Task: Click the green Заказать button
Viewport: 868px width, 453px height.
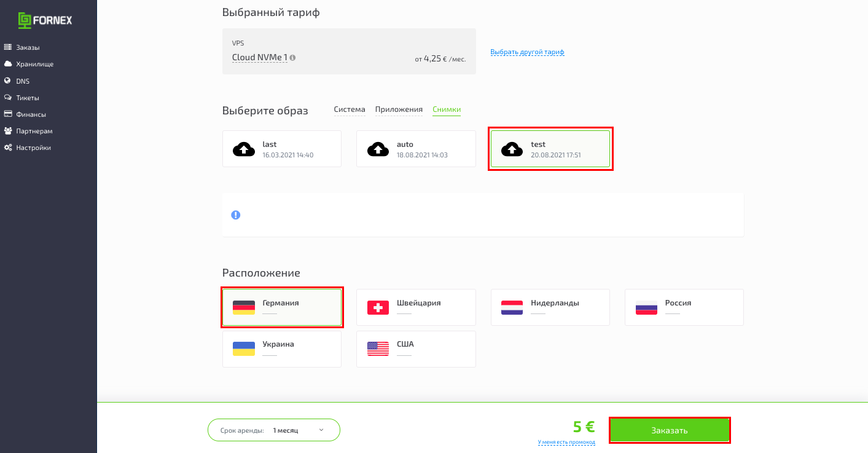Action: (x=670, y=430)
